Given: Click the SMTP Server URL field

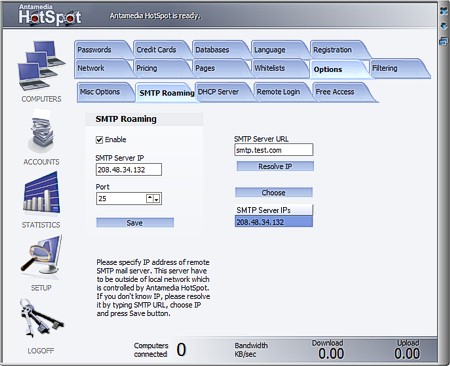Looking at the screenshot, I should pos(274,150).
